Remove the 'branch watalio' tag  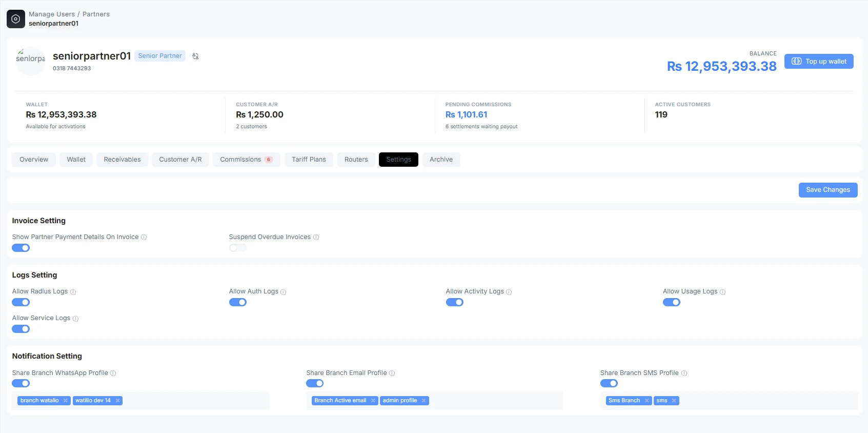(x=66, y=401)
